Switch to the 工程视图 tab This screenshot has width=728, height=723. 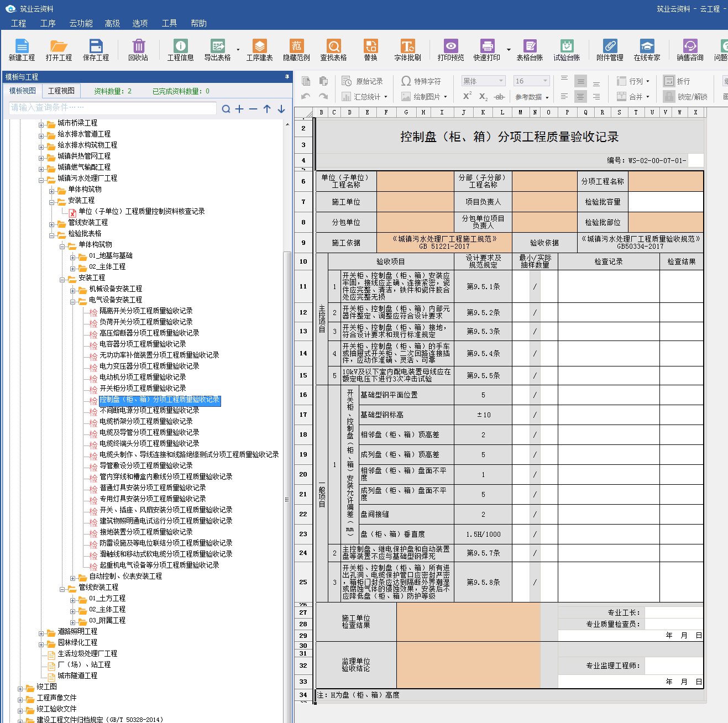[x=61, y=91]
